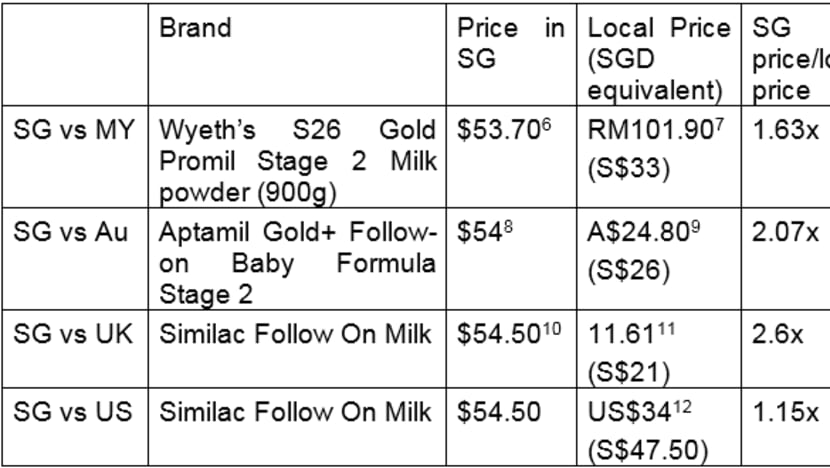830x468 pixels.
Task: Click the Brand column header
Action: (x=195, y=28)
